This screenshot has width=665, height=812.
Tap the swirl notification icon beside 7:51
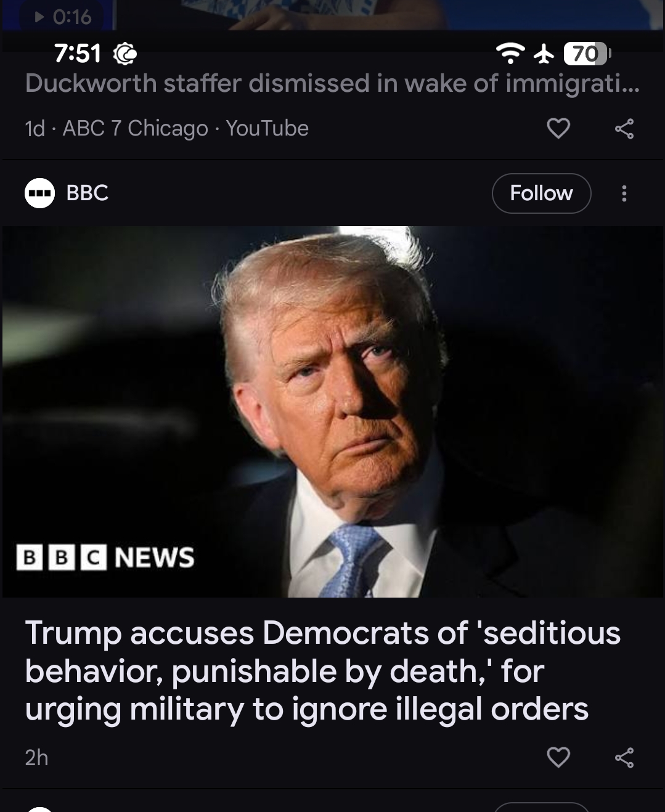tap(125, 54)
